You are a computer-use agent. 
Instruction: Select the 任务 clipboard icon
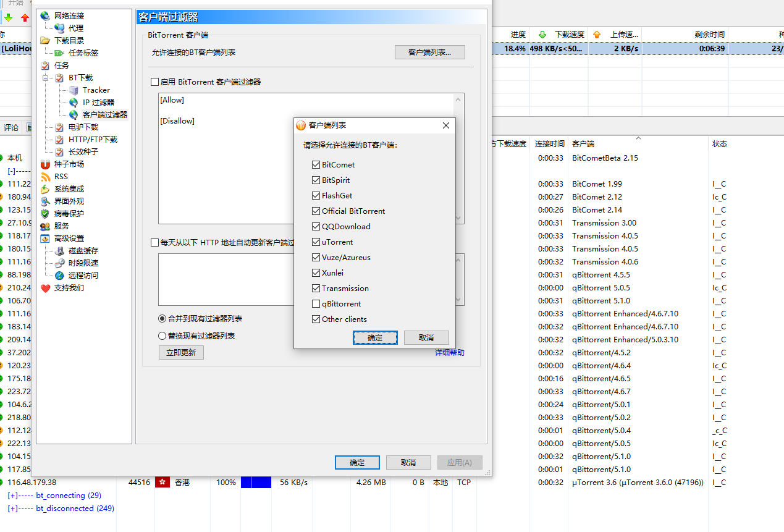(45, 65)
